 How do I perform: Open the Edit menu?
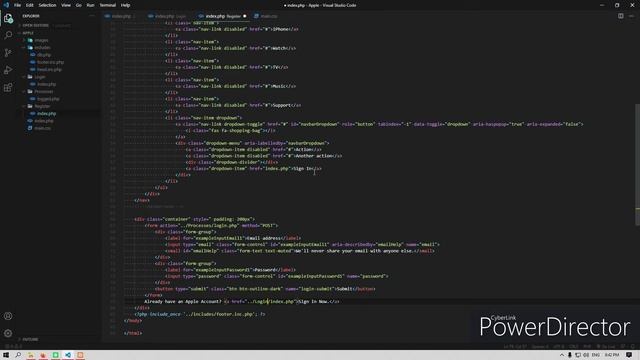(x=30, y=5)
